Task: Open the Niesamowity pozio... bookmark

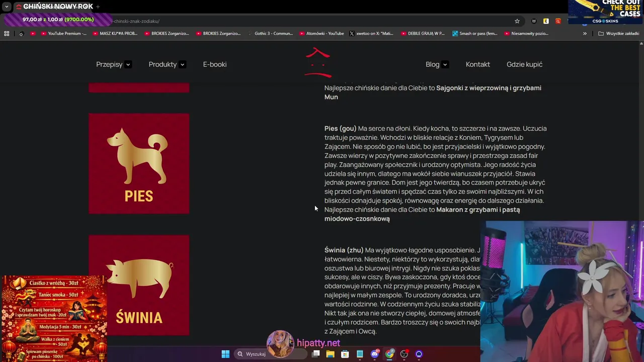Action: 526,34
